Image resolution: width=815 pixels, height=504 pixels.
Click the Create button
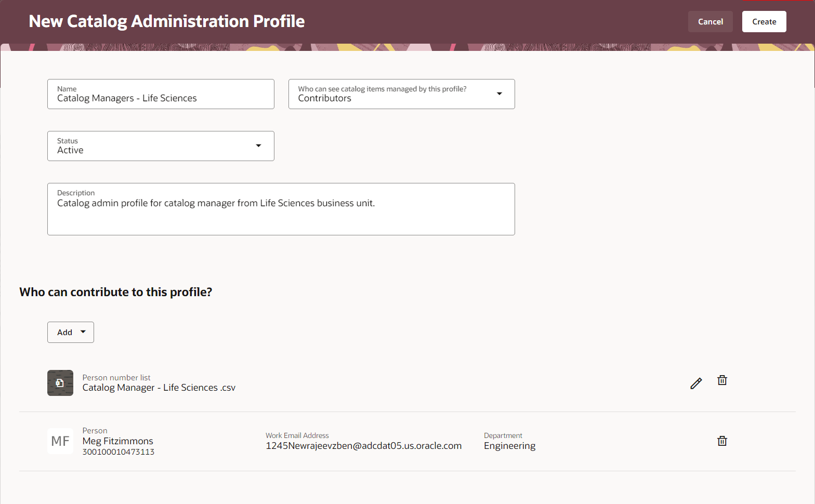[764, 22]
